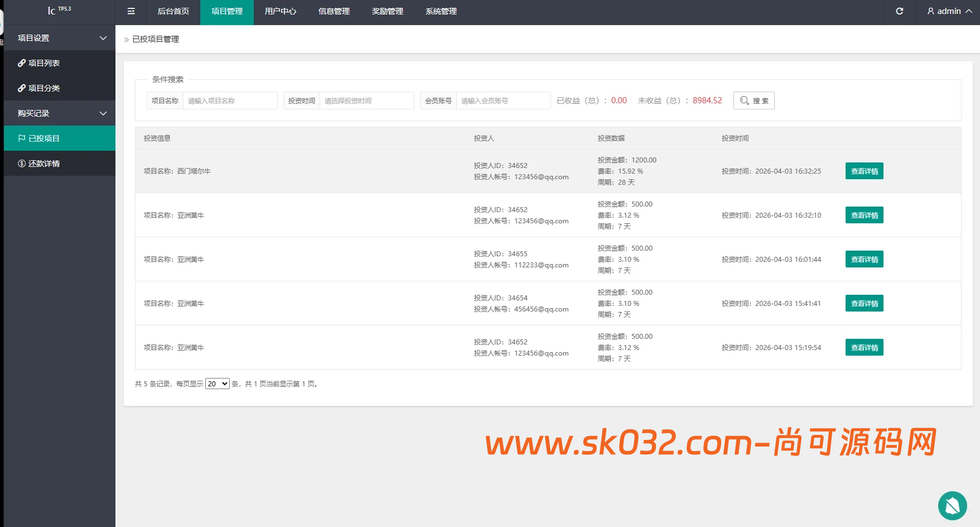Focus the 项目名称 input field
Screen dimensions: 980x527
click(x=230, y=100)
